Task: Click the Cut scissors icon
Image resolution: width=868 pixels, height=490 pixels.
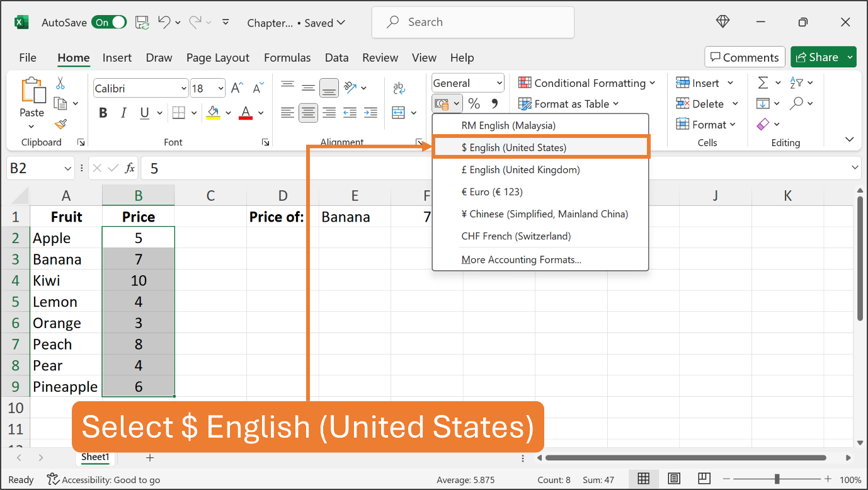Action: point(60,83)
